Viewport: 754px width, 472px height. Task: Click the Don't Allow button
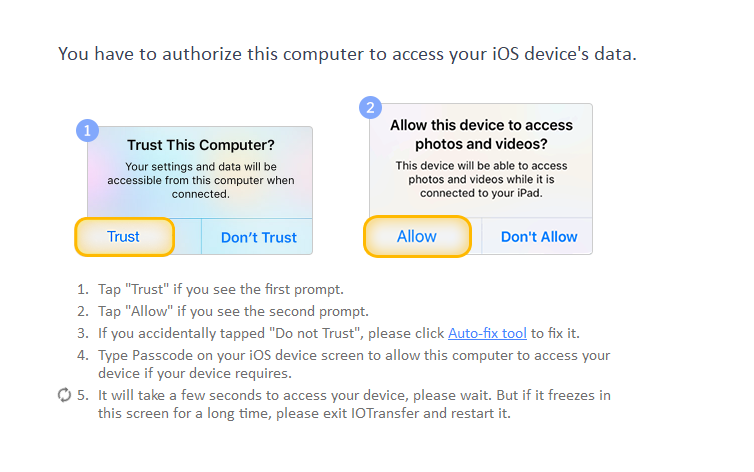click(x=539, y=236)
